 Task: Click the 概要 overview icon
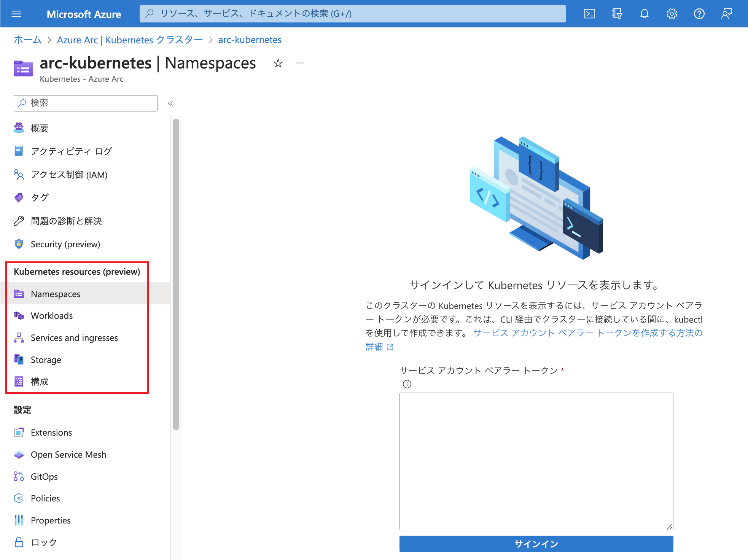coord(19,128)
